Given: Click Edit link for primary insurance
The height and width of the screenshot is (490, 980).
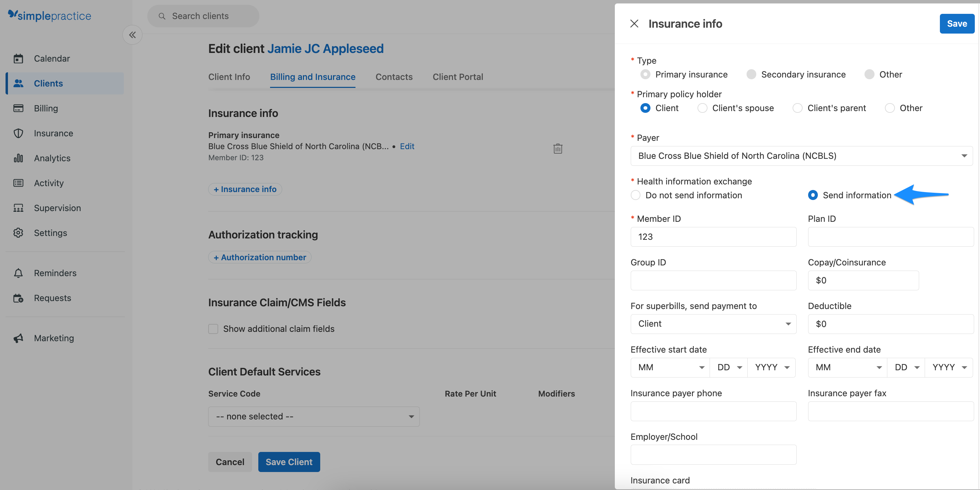Looking at the screenshot, I should 407,146.
